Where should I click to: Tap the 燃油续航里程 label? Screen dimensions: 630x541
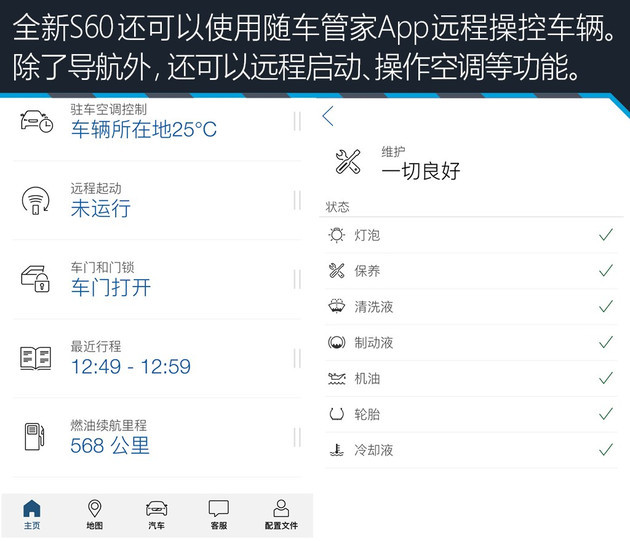tap(108, 425)
